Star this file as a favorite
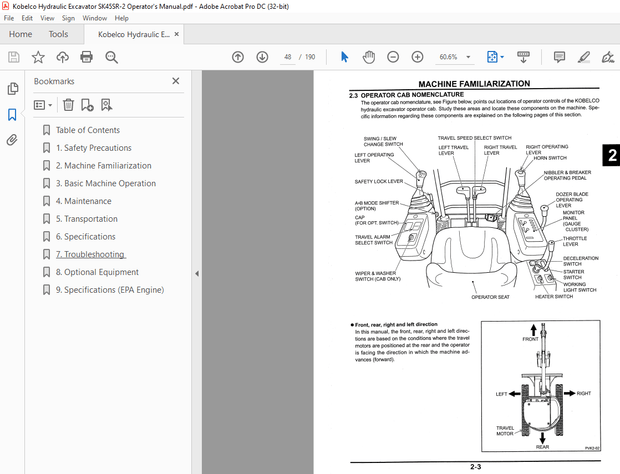Image resolution: width=620 pixels, height=474 pixels. click(37, 57)
